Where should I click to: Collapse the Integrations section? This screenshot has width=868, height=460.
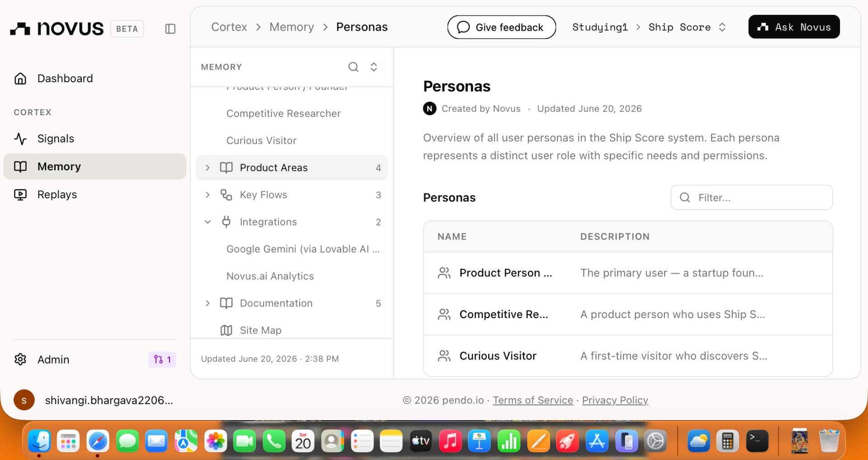(x=208, y=222)
